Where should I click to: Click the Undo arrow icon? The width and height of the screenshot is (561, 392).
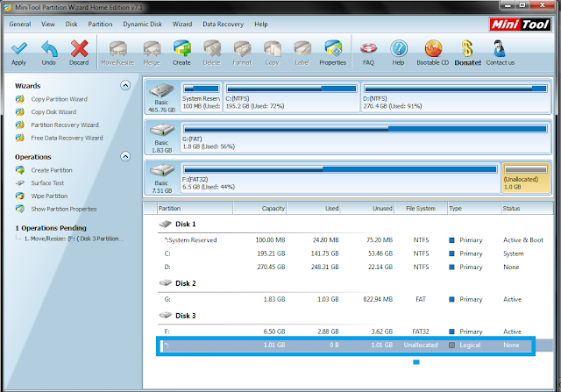pyautogui.click(x=49, y=48)
